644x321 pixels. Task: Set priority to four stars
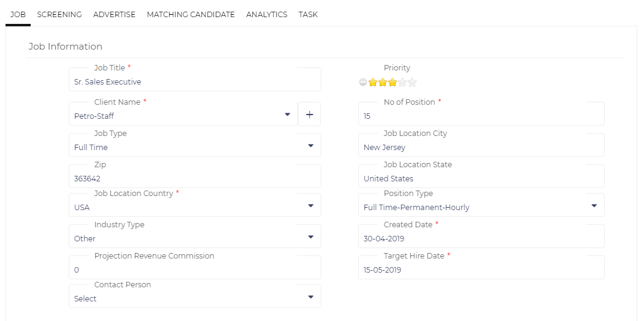coord(402,83)
